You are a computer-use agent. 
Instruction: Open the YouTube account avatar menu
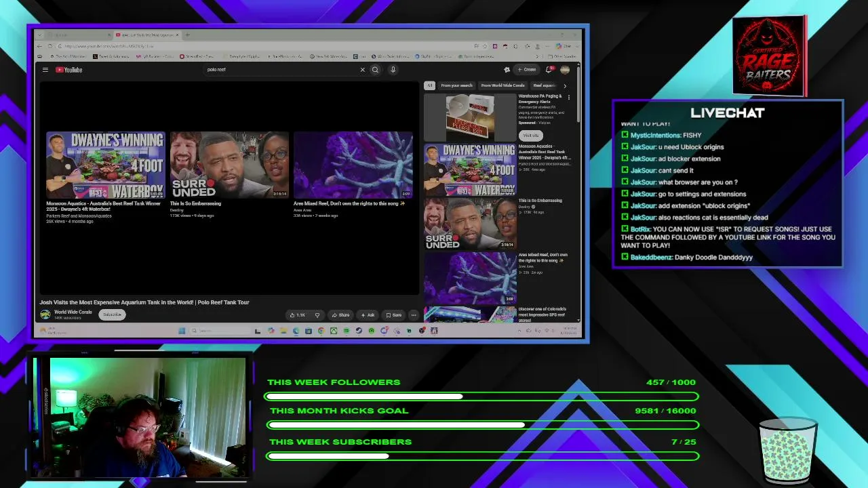(565, 70)
